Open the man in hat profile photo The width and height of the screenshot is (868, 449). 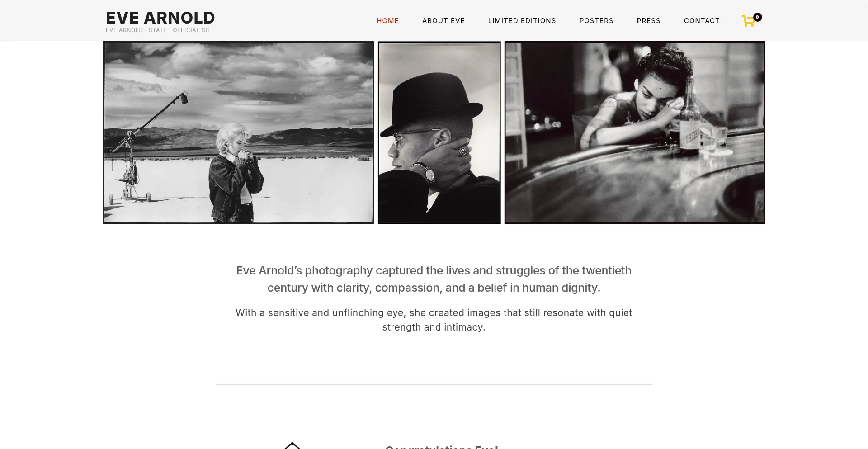[x=439, y=132]
